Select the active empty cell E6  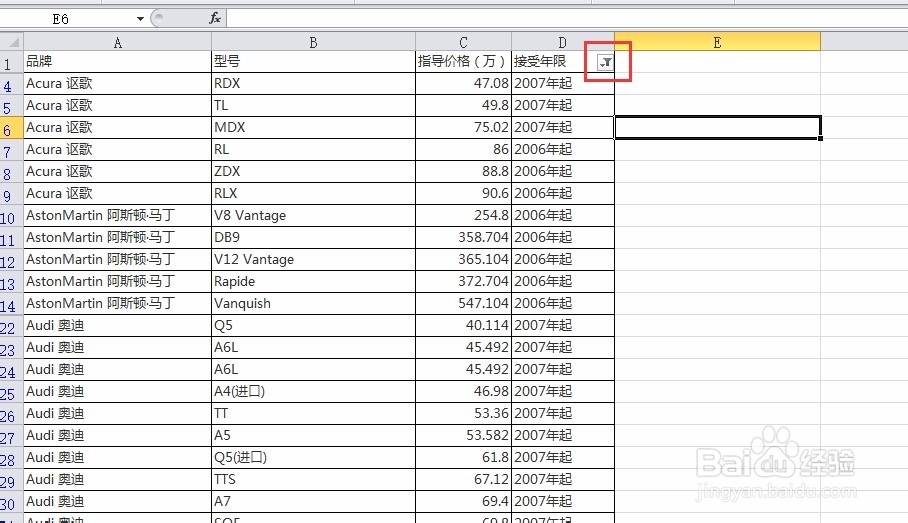(717, 127)
